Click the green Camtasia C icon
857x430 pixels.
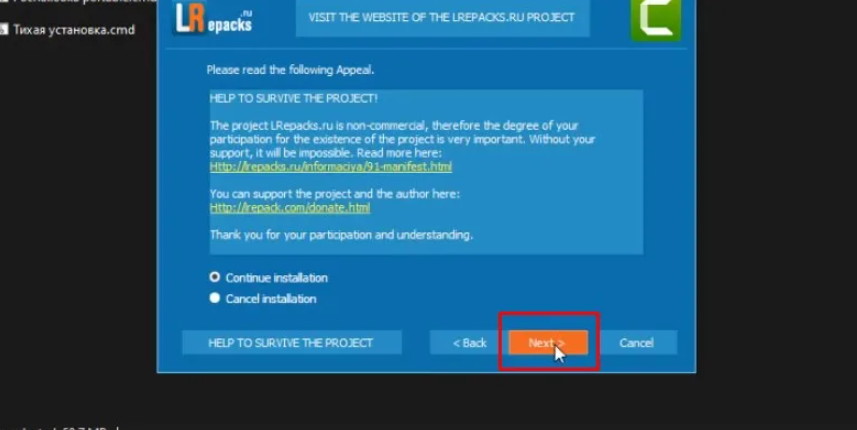[656, 20]
